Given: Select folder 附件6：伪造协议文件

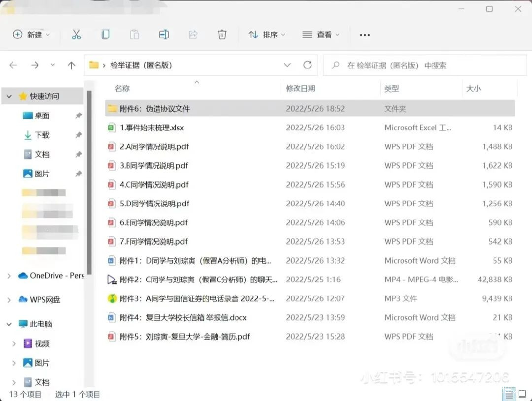Looking at the screenshot, I should pyautogui.click(x=310, y=108).
